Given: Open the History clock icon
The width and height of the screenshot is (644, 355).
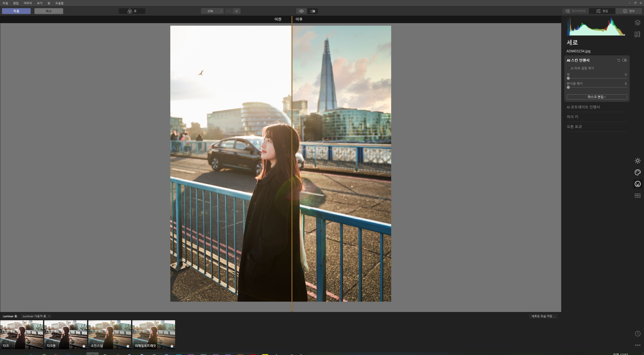Looking at the screenshot, I should 637,334.
